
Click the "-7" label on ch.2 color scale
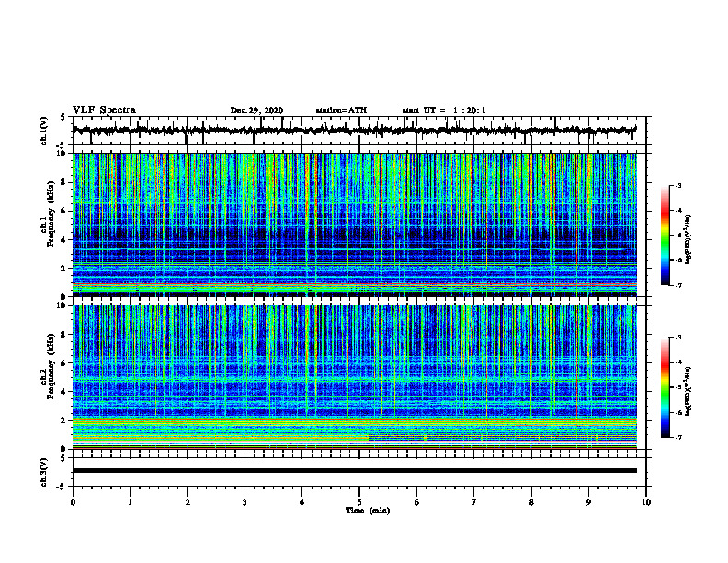[x=678, y=437]
